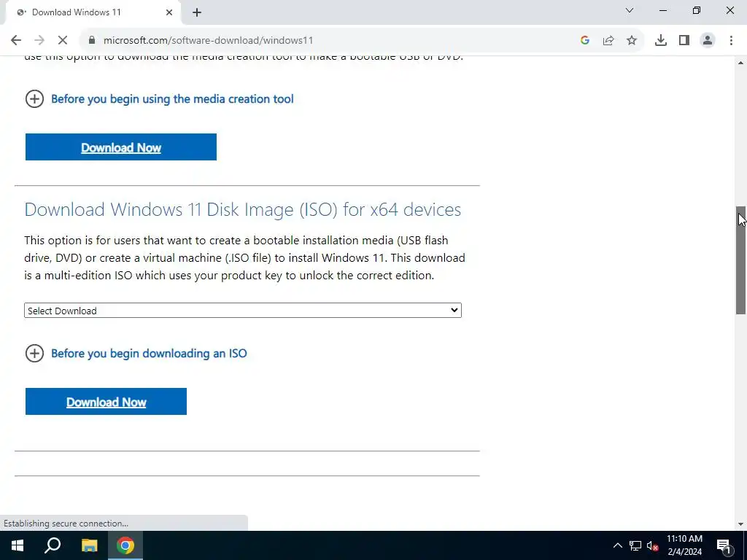Click scrollbar down arrow
Image resolution: width=747 pixels, height=560 pixels.
(740, 524)
